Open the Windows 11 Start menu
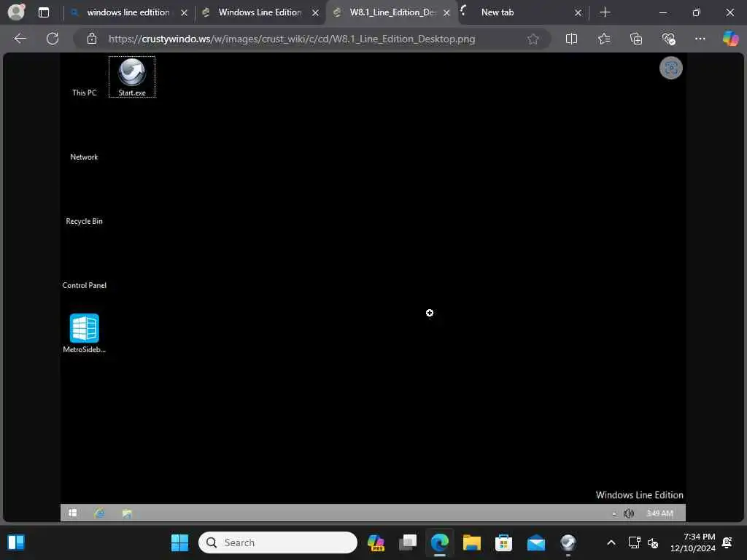 coord(179,542)
